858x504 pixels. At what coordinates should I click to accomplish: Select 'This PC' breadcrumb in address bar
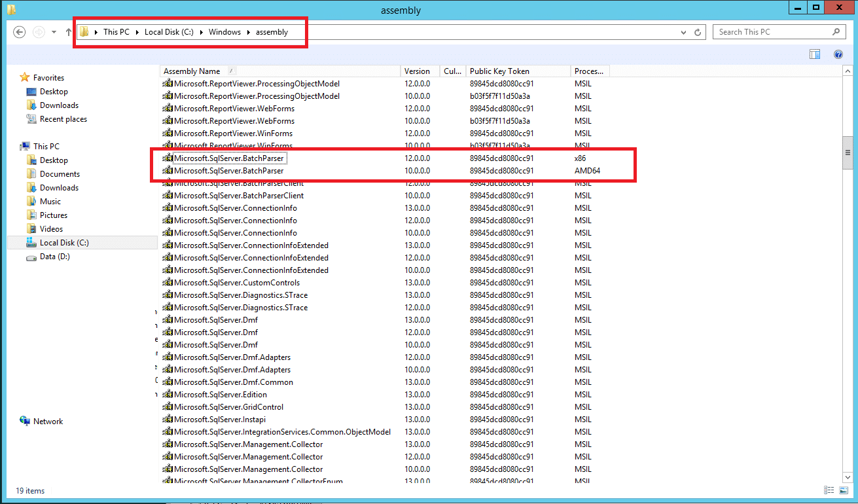[116, 32]
